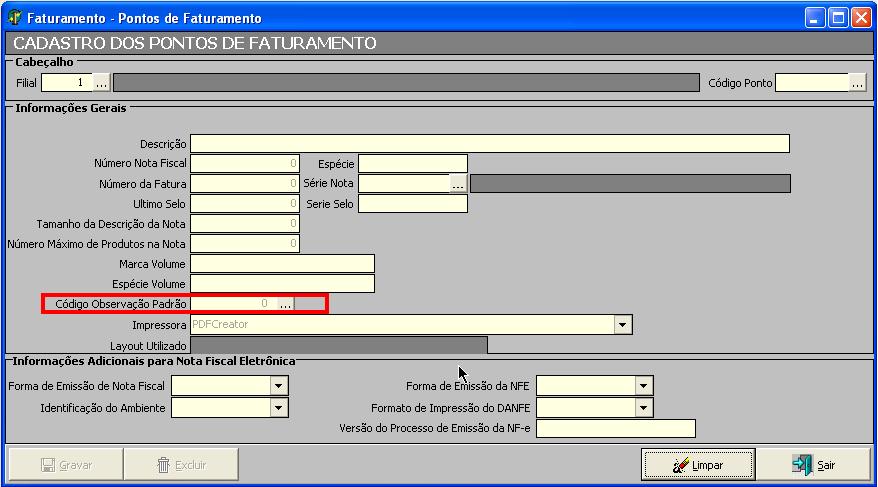The width and height of the screenshot is (878, 487).
Task: Select the Marca Volume field
Action: tap(282, 264)
